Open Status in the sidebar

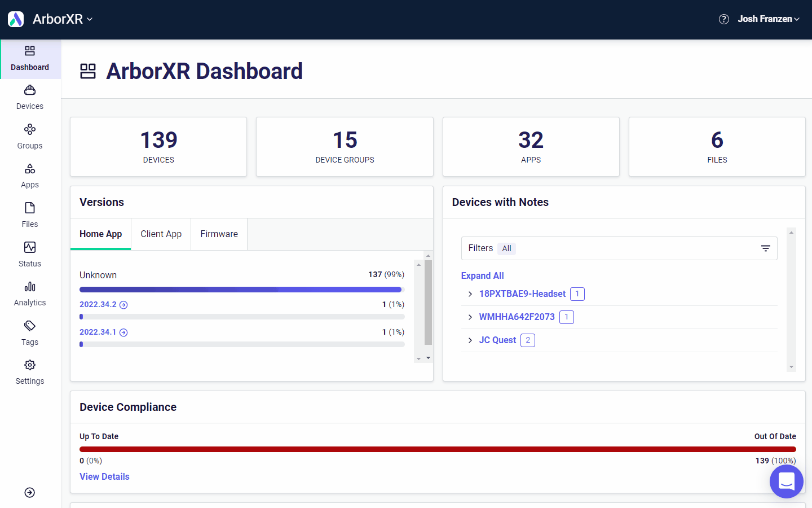pyautogui.click(x=30, y=255)
